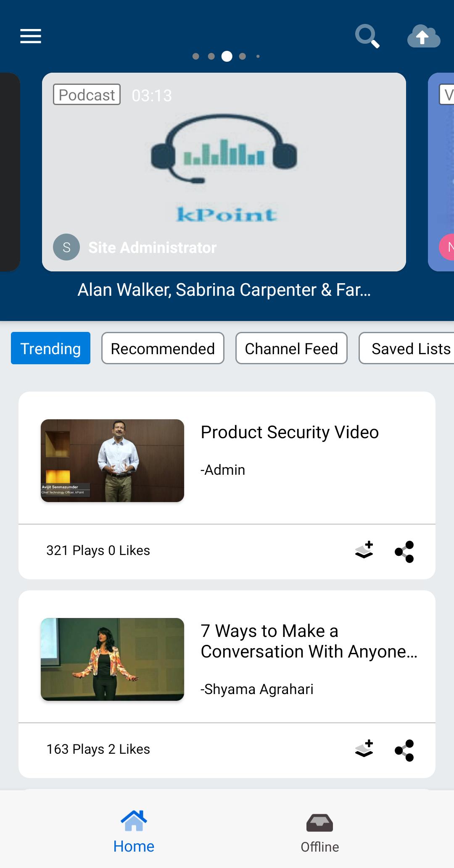Tap the Podcast label badge
Viewport: 454px width, 868px height.
click(87, 95)
